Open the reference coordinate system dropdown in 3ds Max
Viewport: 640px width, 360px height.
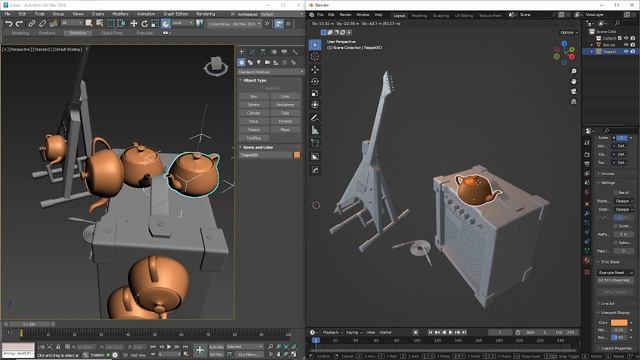point(182,23)
